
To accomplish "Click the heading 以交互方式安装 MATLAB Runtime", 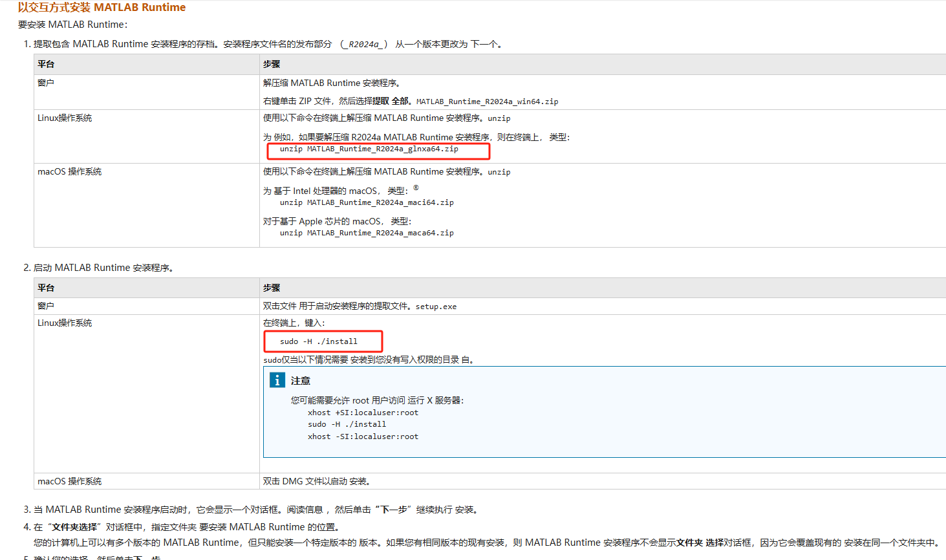I will [x=102, y=8].
